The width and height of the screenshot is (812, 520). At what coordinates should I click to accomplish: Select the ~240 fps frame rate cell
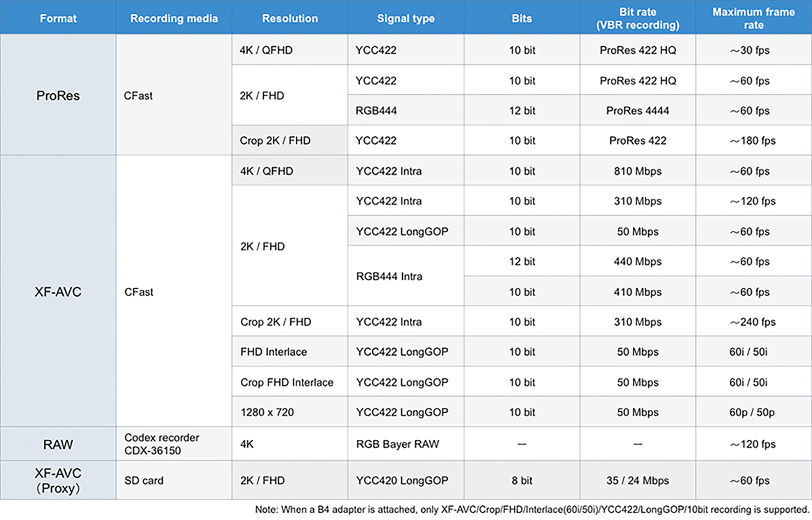[x=753, y=322]
